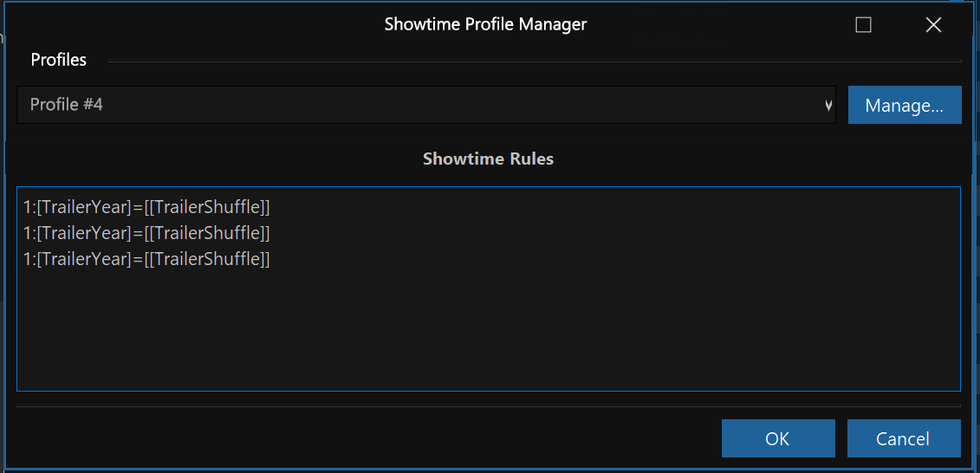
Task: Click the Showtime Profile Manager title bar
Action: pos(485,24)
